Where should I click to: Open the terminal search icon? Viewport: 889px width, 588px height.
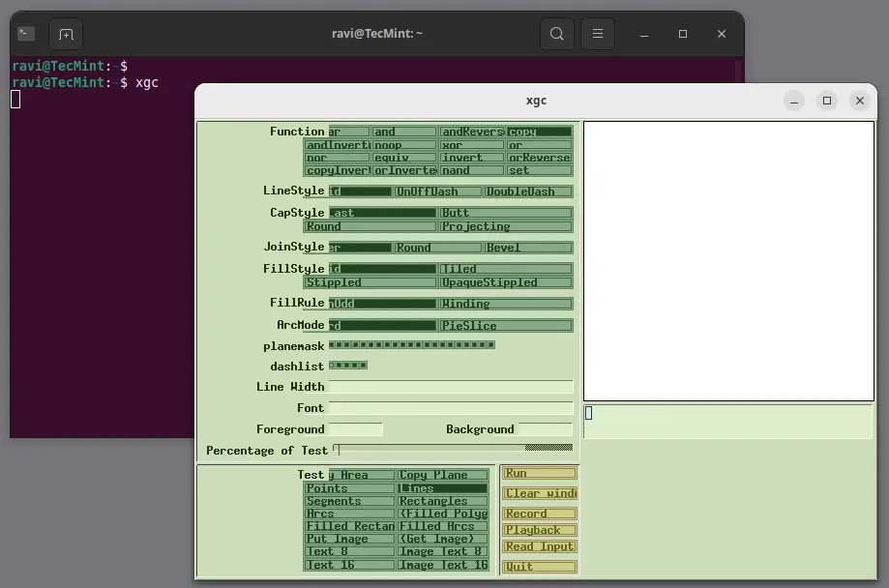point(556,33)
